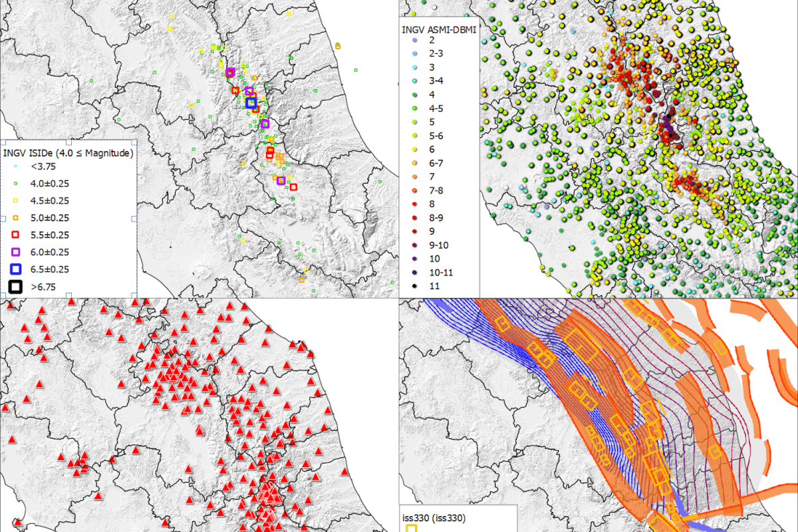
Task: Select the yellow iss330 rectangle legend symbol
Action: [412, 527]
